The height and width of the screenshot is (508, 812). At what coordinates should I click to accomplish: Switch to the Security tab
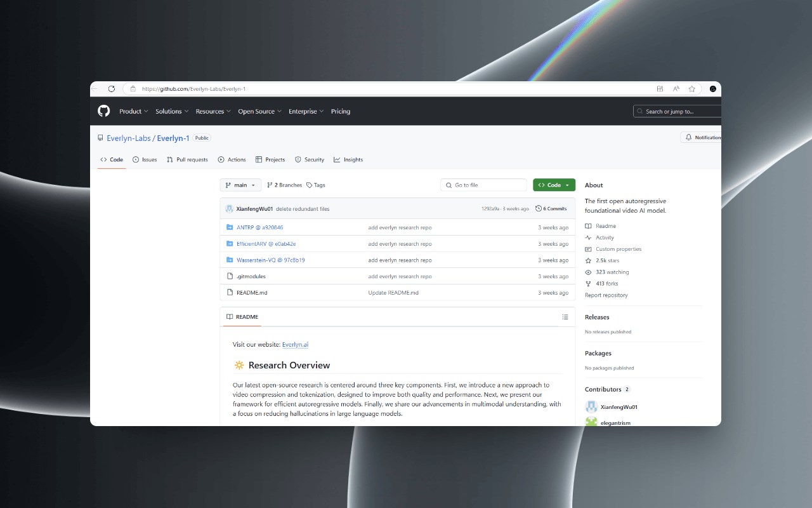point(310,159)
